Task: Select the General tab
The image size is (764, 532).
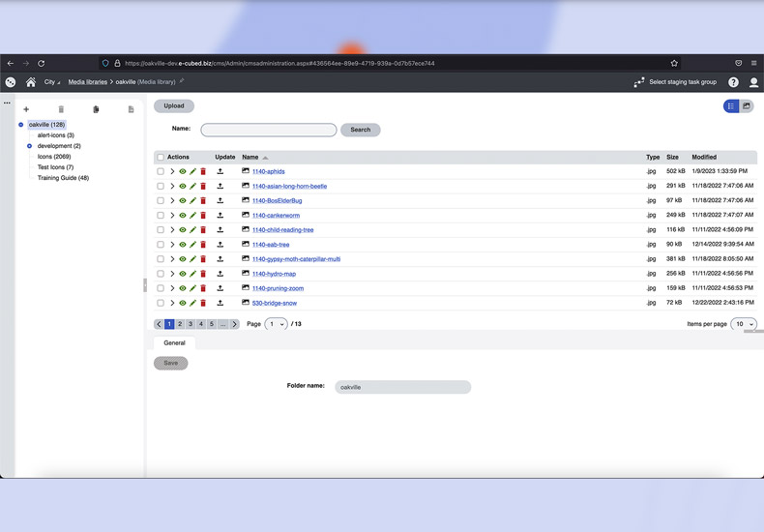Action: 174,342
